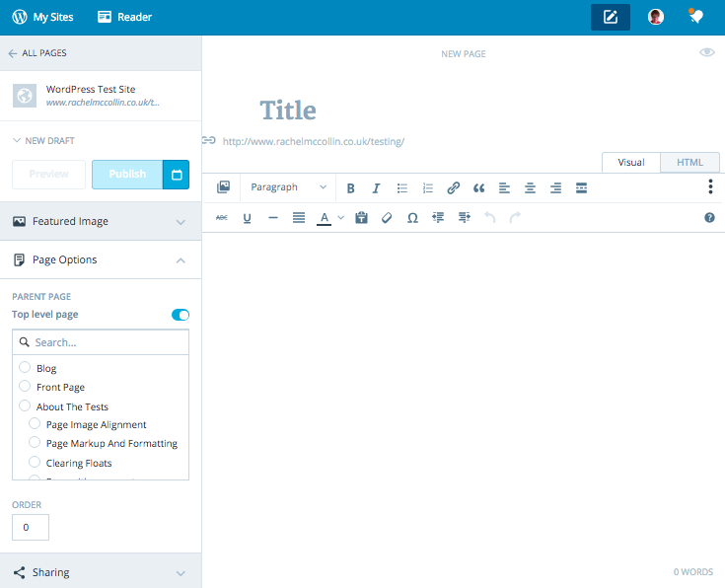Insert a horizontal line
Screen dimensions: 725x588
(x=273, y=217)
